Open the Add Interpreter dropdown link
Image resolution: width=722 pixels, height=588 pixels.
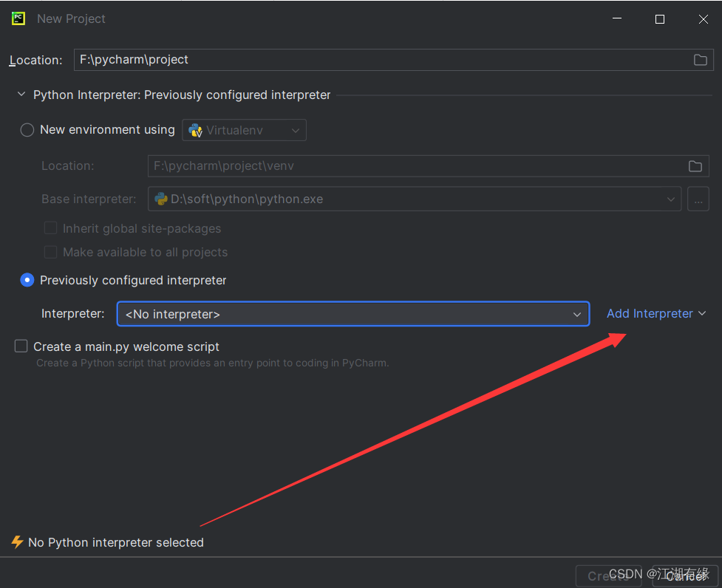pyautogui.click(x=656, y=314)
